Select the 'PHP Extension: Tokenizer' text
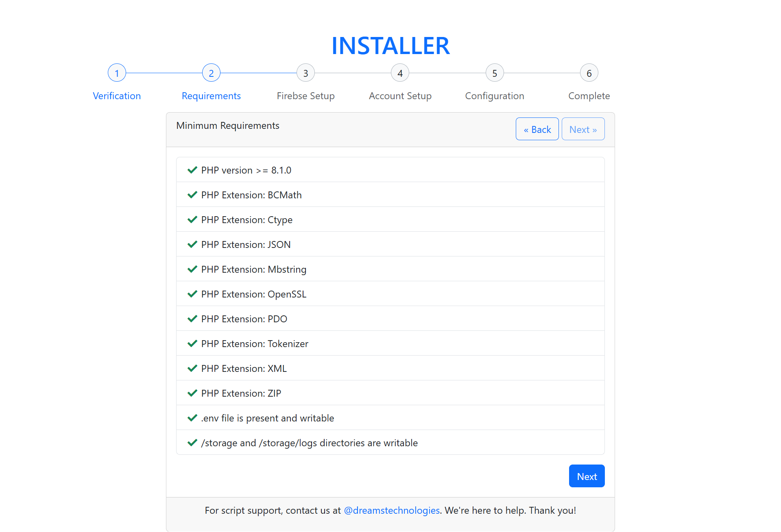781x532 pixels. pyautogui.click(x=255, y=344)
